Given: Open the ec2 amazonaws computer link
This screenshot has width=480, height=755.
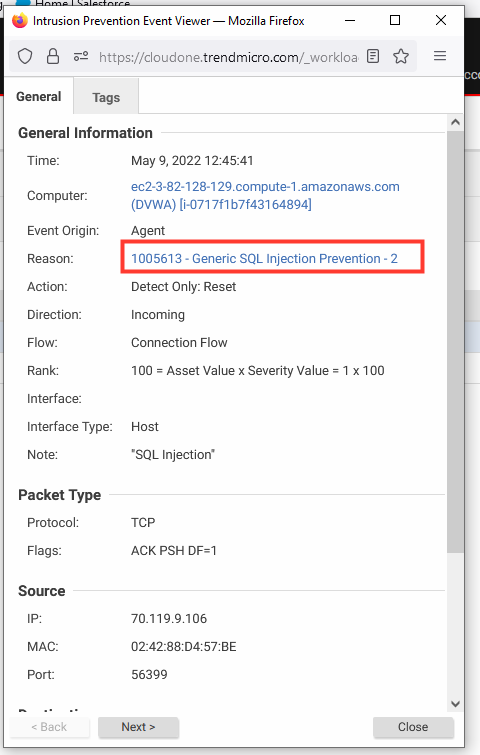Looking at the screenshot, I should (265, 195).
